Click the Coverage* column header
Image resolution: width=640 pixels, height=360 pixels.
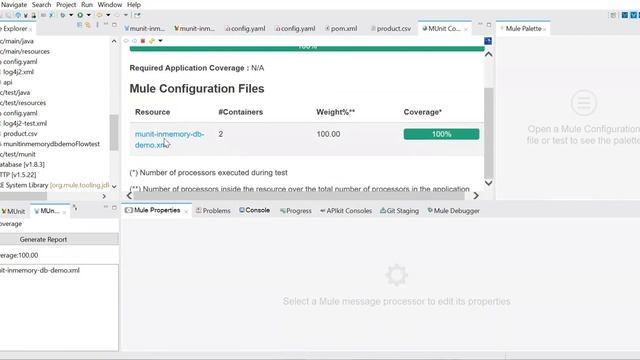(x=422, y=112)
